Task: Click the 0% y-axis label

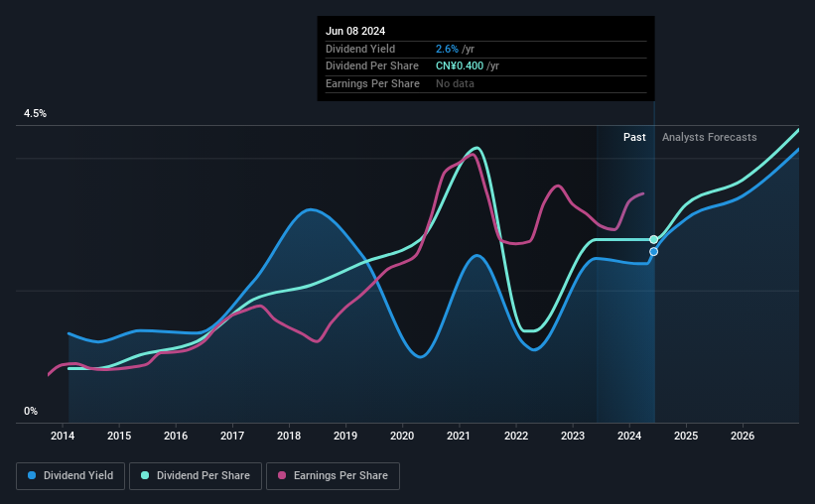Action: point(31,411)
